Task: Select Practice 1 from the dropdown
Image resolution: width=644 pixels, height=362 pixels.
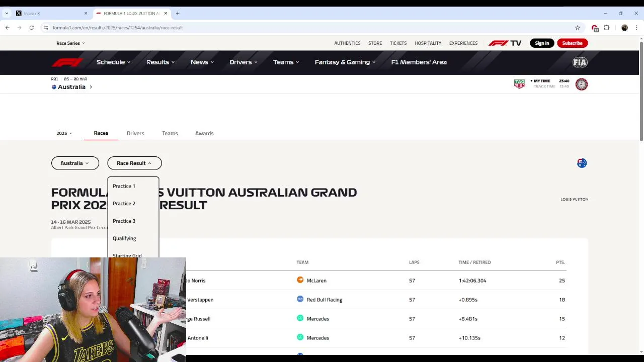Action: point(124,186)
